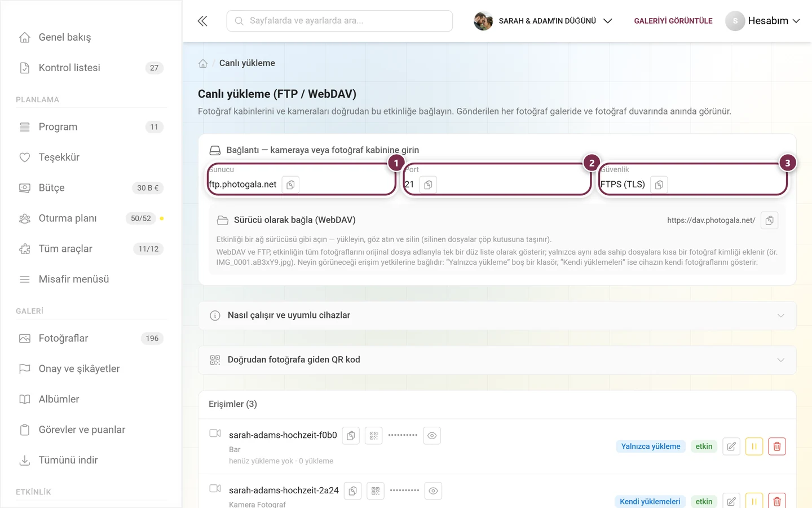812x508 pixels.
Task: Open the Hesabım account menu
Action: click(763, 21)
